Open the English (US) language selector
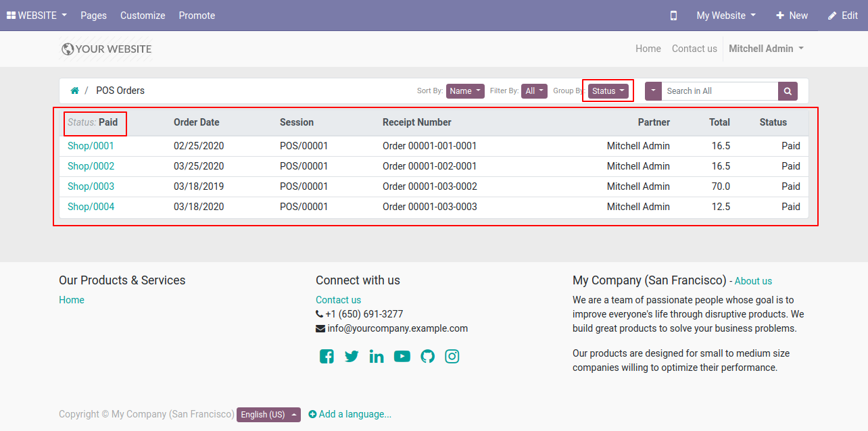This screenshot has width=868, height=431. [x=268, y=415]
